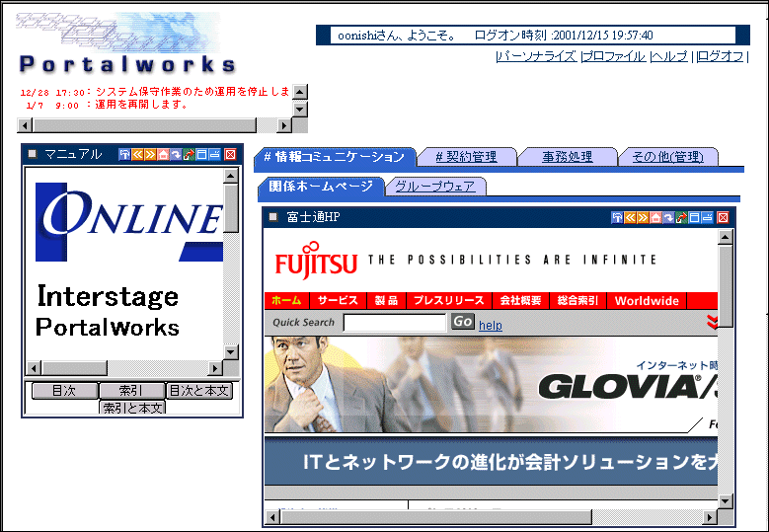Click the 索引 button
This screenshot has height=532, width=769.
tap(131, 391)
